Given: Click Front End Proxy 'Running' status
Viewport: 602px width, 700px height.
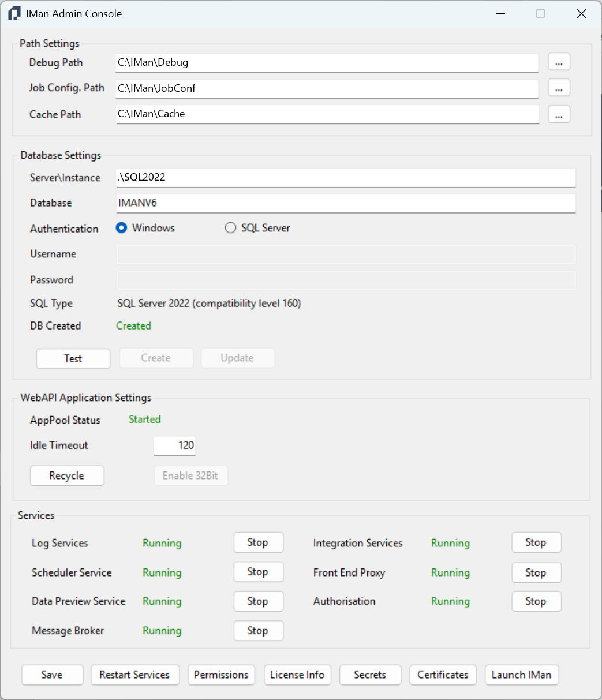Looking at the screenshot, I should [x=451, y=573].
